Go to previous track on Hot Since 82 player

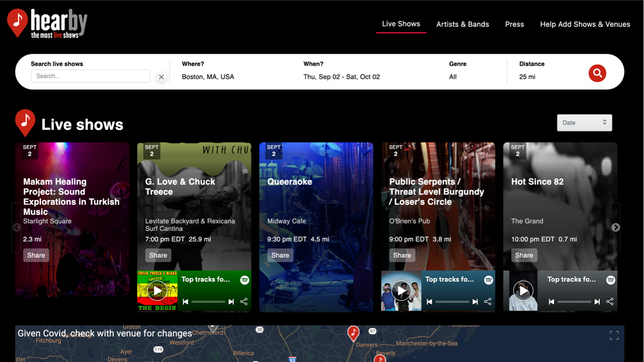551,302
